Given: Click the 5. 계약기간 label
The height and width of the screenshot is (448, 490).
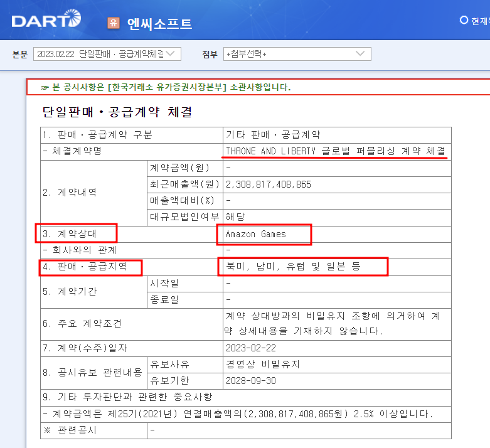Looking at the screenshot, I should (70, 292).
